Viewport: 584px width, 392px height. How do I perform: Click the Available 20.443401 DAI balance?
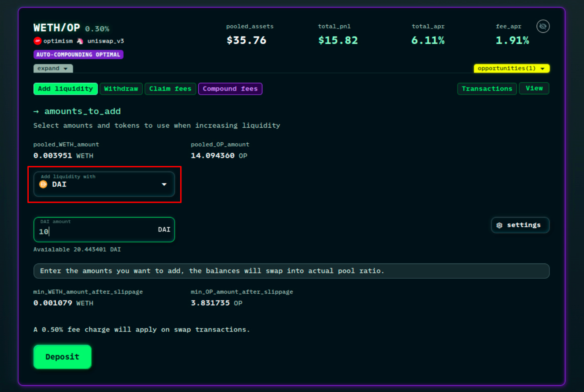point(77,250)
